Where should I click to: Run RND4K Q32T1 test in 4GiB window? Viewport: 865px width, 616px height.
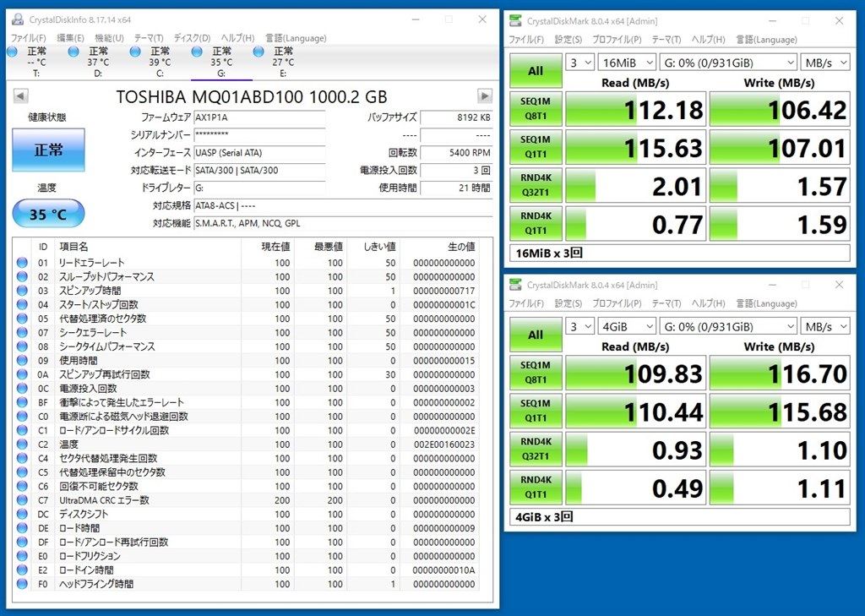pos(536,450)
